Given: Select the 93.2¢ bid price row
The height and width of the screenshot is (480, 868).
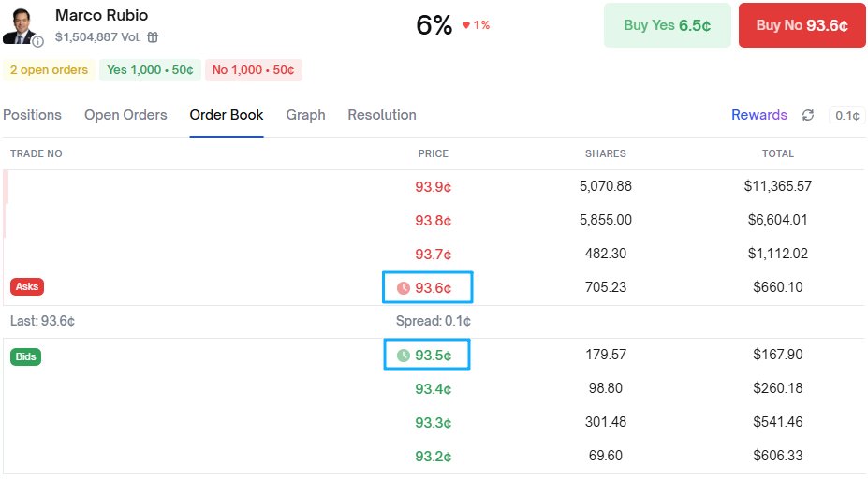Looking at the screenshot, I should point(433,457).
